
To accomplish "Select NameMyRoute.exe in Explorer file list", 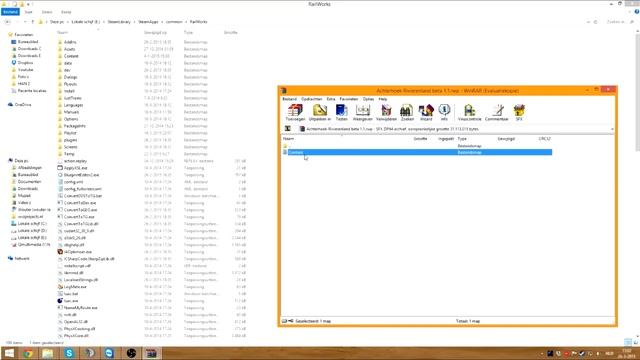I will click(80, 308).
